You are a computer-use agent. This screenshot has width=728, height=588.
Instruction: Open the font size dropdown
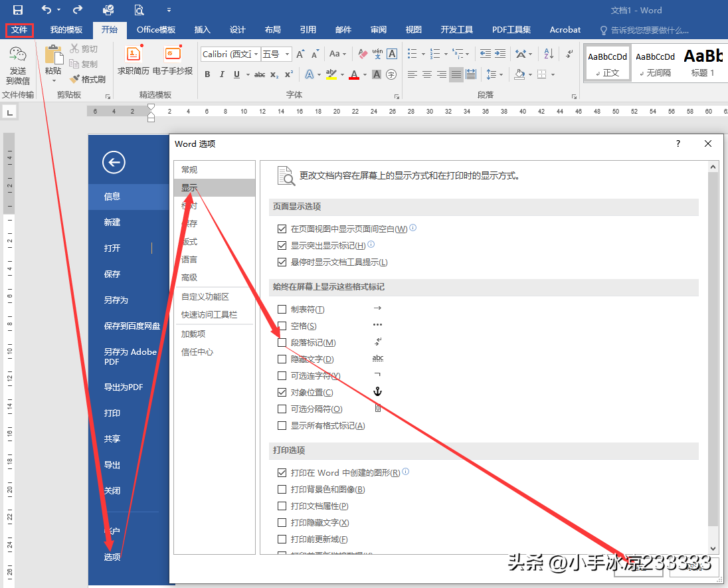coord(288,54)
